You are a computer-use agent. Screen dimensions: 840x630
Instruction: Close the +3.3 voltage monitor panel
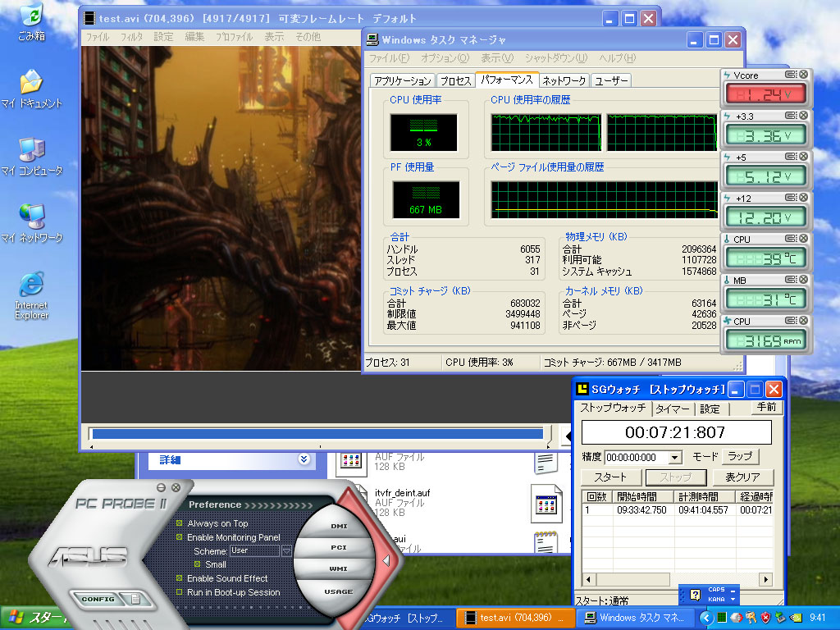pos(803,115)
